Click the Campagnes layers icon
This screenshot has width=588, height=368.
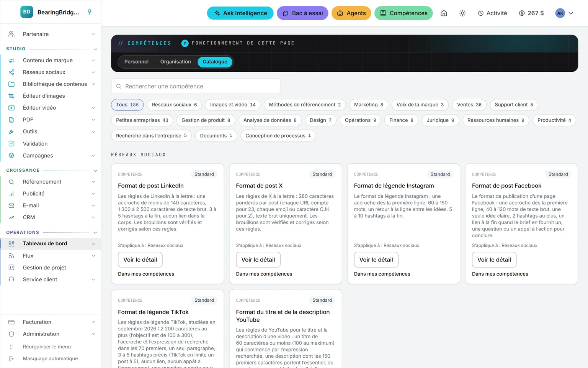(x=11, y=156)
